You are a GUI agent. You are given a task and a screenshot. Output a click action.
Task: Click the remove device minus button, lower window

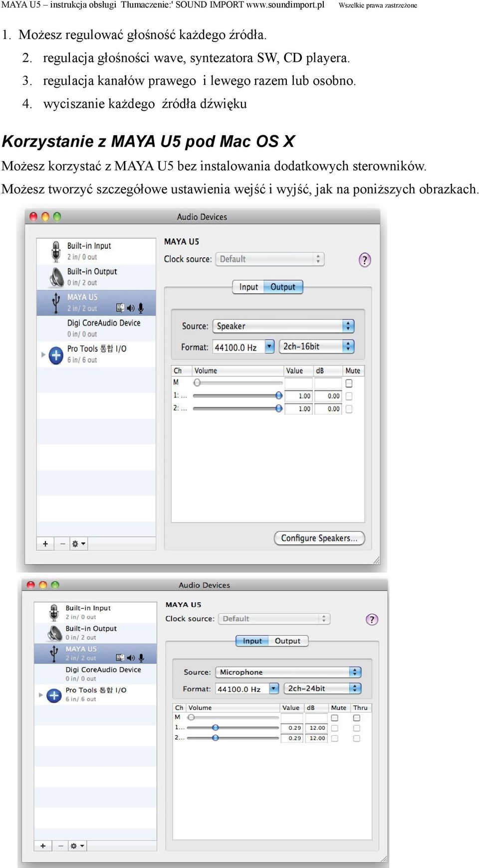pos(60,846)
